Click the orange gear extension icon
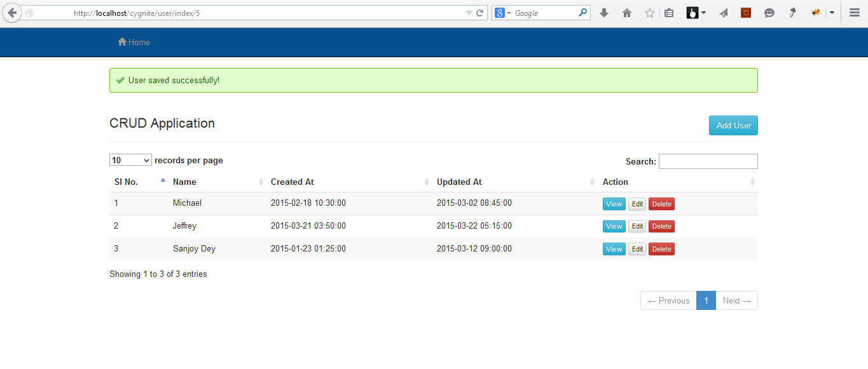The image size is (868, 369). click(745, 12)
